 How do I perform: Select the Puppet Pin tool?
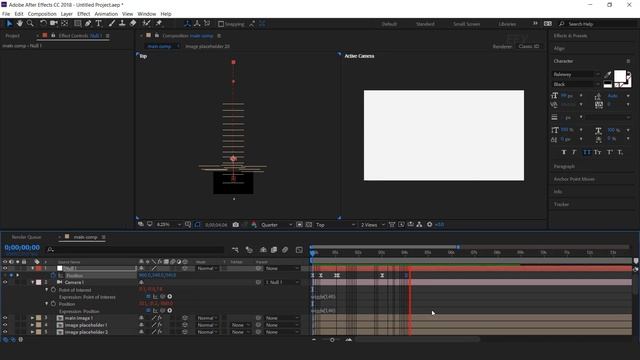point(159,24)
